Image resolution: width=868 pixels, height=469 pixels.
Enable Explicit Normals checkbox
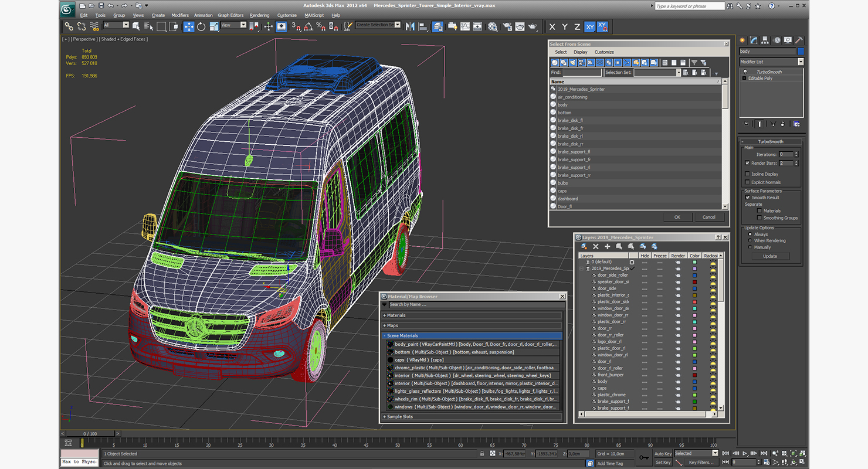(747, 182)
